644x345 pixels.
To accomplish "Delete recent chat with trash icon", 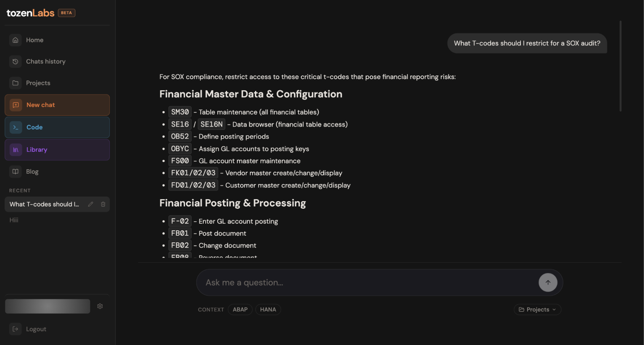I will pyautogui.click(x=103, y=204).
